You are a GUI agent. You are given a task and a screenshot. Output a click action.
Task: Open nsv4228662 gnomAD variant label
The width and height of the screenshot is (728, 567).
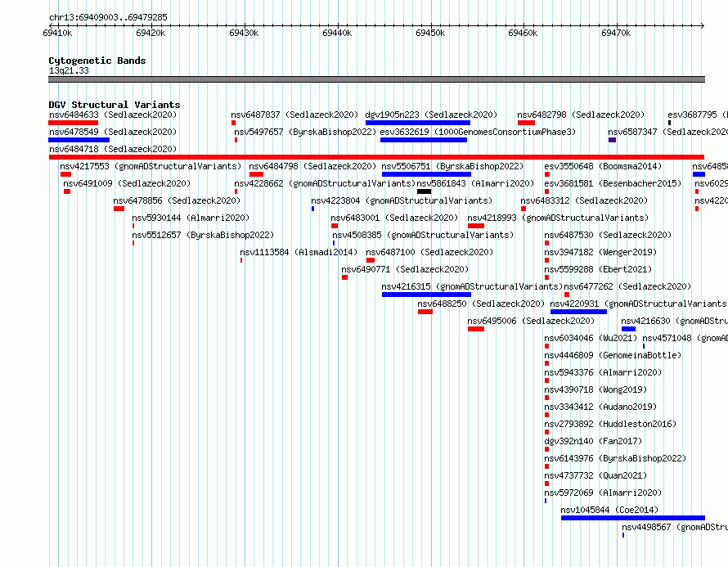[325, 183]
